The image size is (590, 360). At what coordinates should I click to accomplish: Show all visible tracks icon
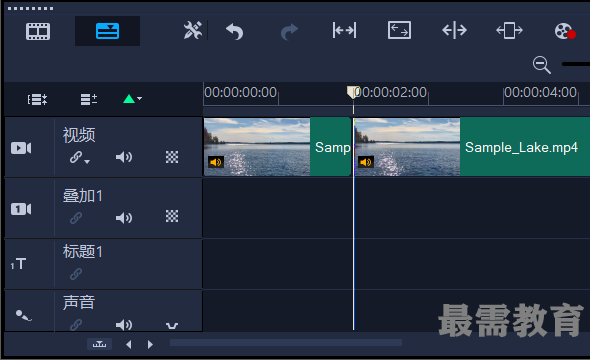coord(37,99)
